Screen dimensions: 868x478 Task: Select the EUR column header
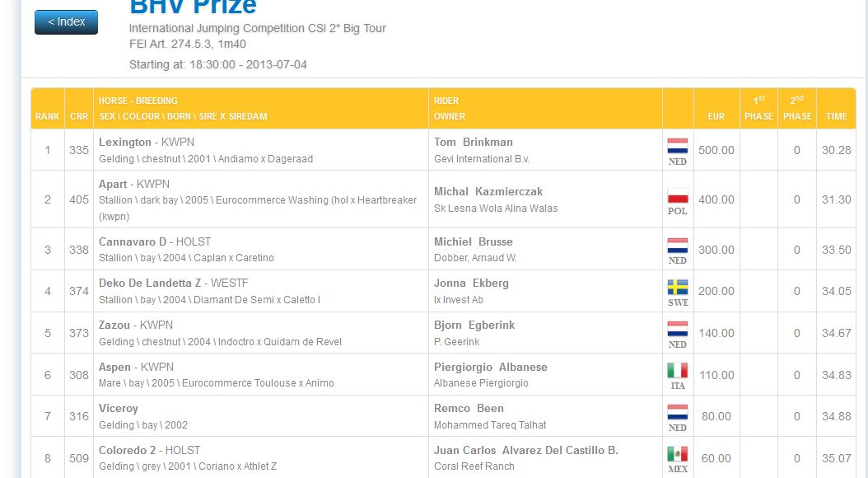coord(716,116)
